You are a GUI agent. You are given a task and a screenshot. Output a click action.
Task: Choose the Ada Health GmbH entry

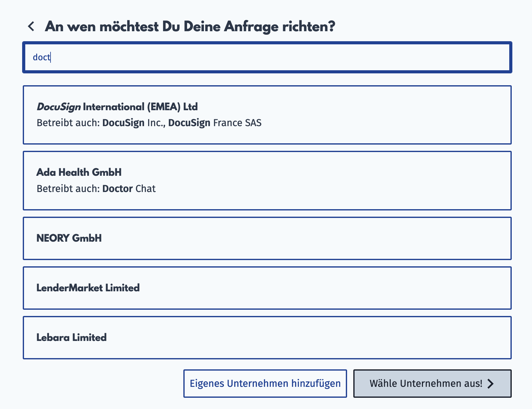point(267,181)
